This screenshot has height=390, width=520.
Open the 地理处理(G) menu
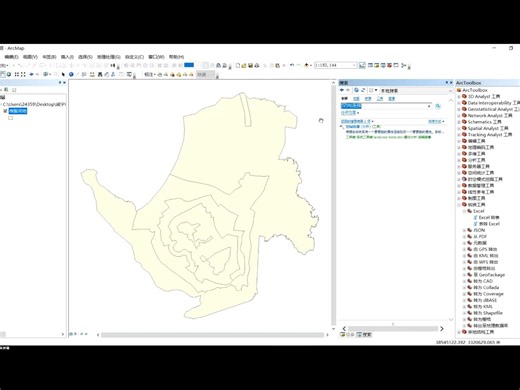coord(109,57)
